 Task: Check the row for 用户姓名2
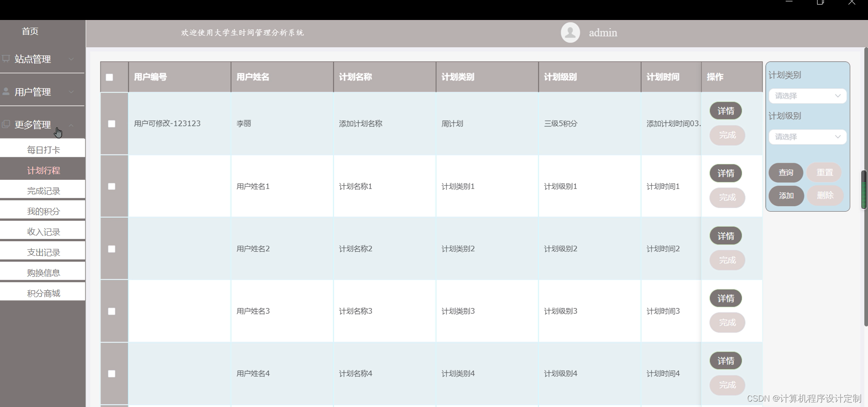111,249
